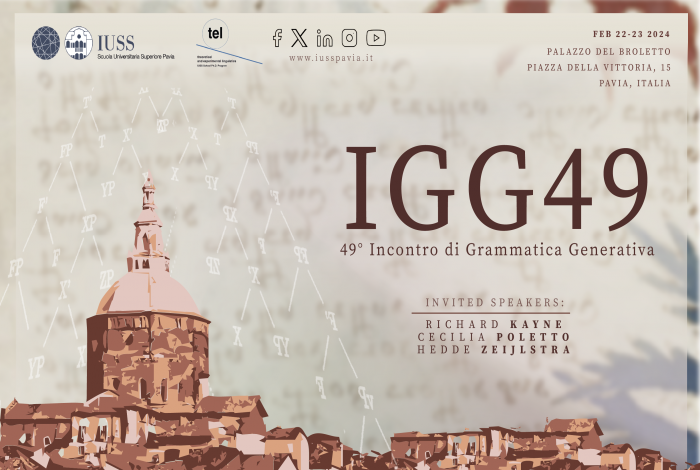
Task: Click the 'FEB 22-23 2024' date
Action: click(631, 34)
